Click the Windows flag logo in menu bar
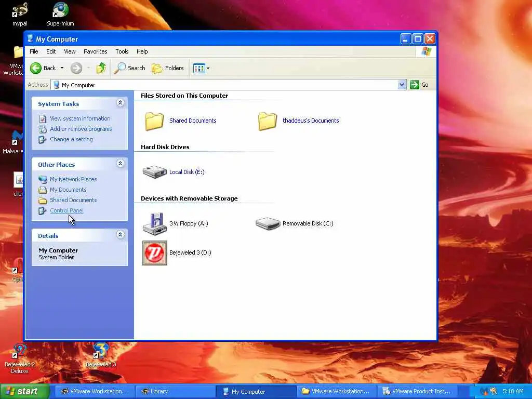 coord(426,51)
